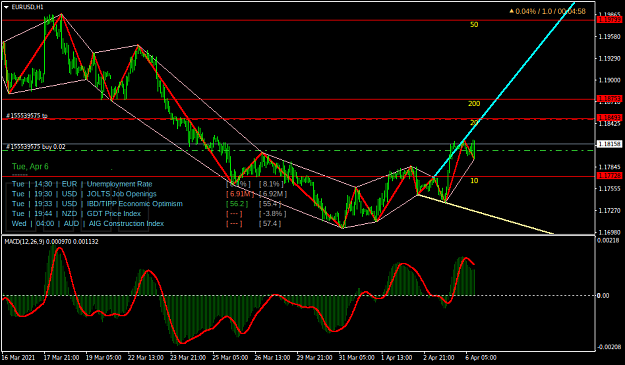Click the '0.04% / 1.0 / 00:04:58' candle timer
The height and width of the screenshot is (365, 625).
click(548, 11)
